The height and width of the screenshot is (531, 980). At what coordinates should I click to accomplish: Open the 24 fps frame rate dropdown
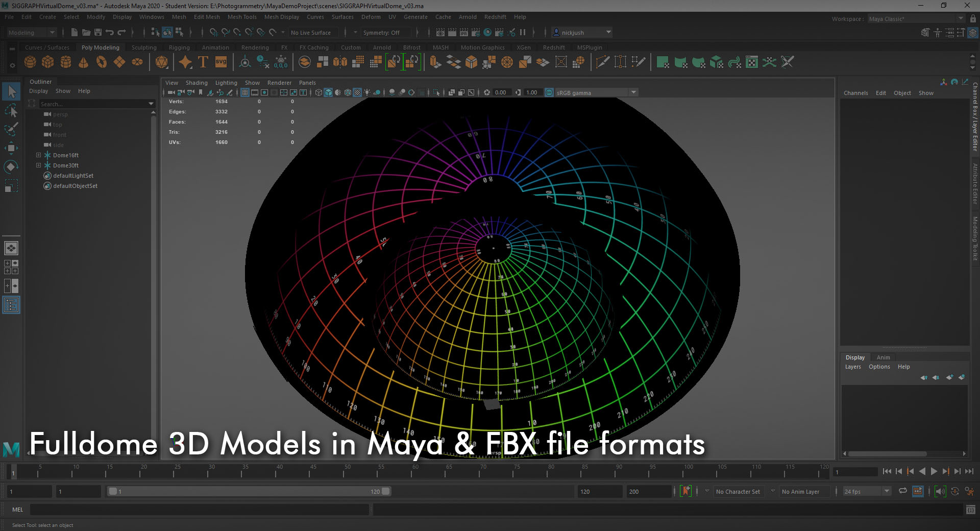tap(867, 491)
